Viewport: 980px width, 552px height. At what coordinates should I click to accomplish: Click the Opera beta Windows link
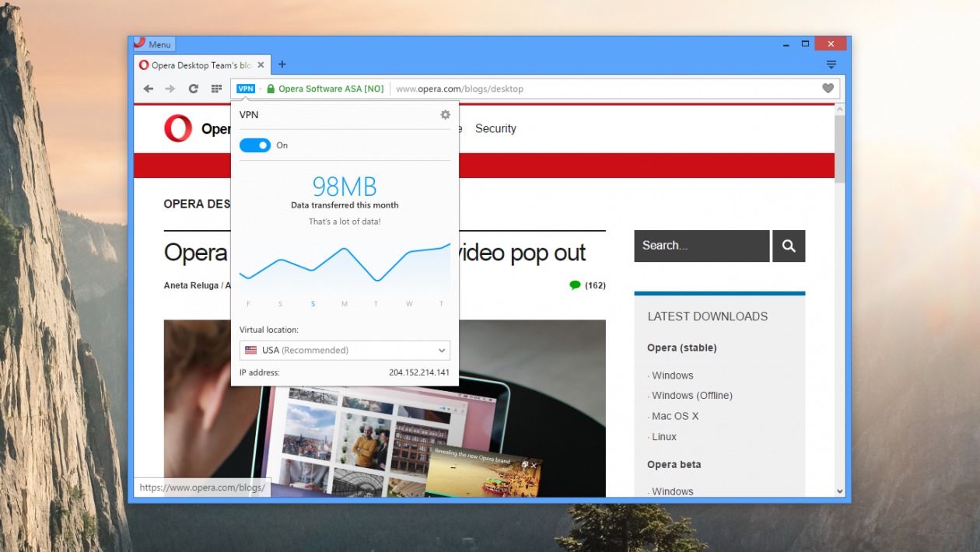pos(672,491)
